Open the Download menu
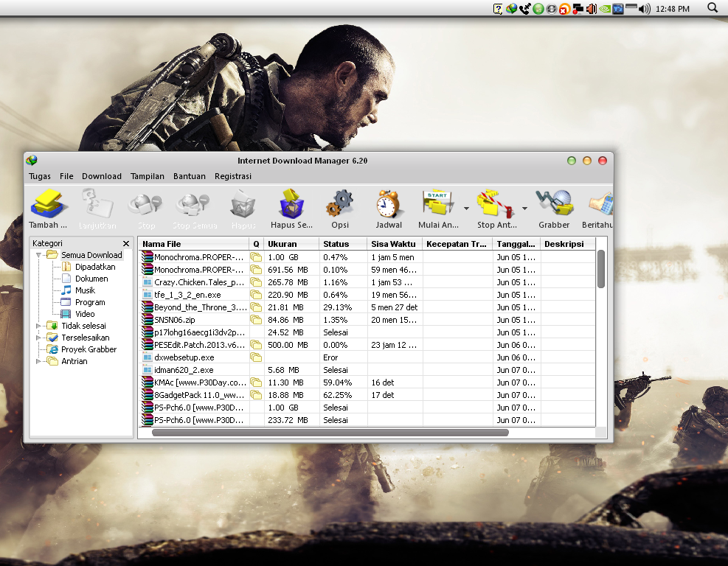Viewport: 728px width, 566px height. (102, 176)
